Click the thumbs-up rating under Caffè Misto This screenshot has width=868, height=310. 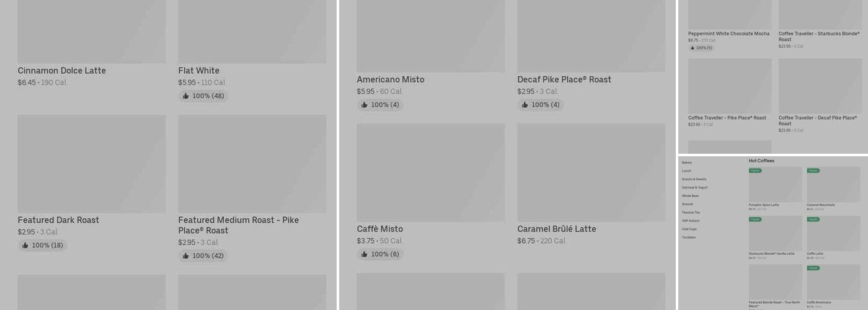point(364,255)
